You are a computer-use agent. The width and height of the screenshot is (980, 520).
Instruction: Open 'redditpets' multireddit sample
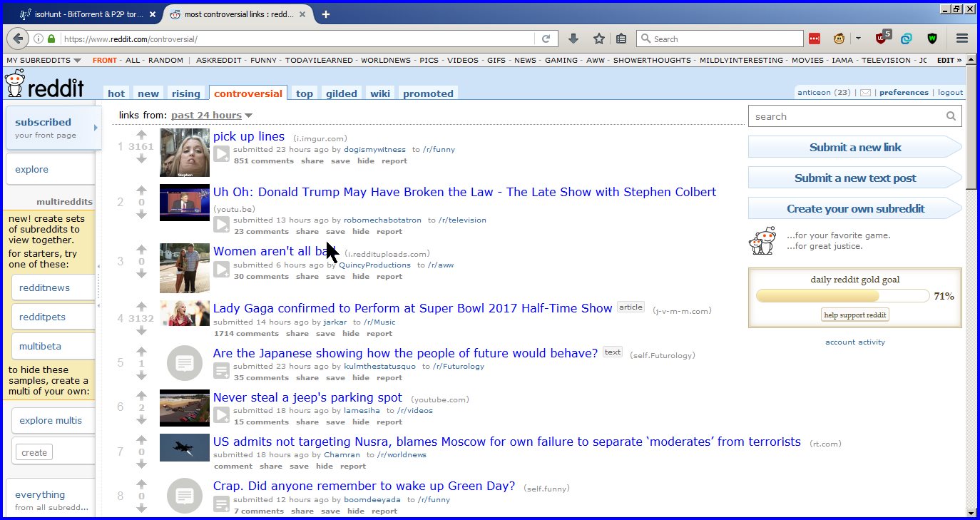click(53, 317)
